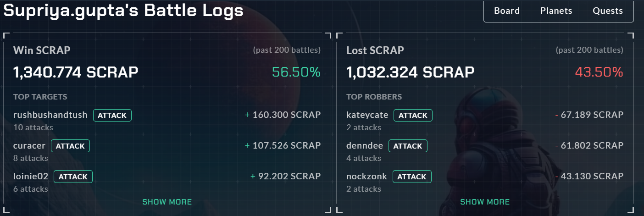Open curacer player name

pos(29,146)
